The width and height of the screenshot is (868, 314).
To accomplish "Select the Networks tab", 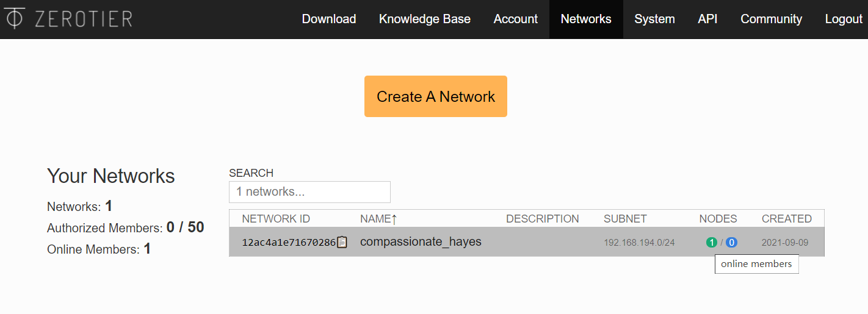I will [586, 19].
